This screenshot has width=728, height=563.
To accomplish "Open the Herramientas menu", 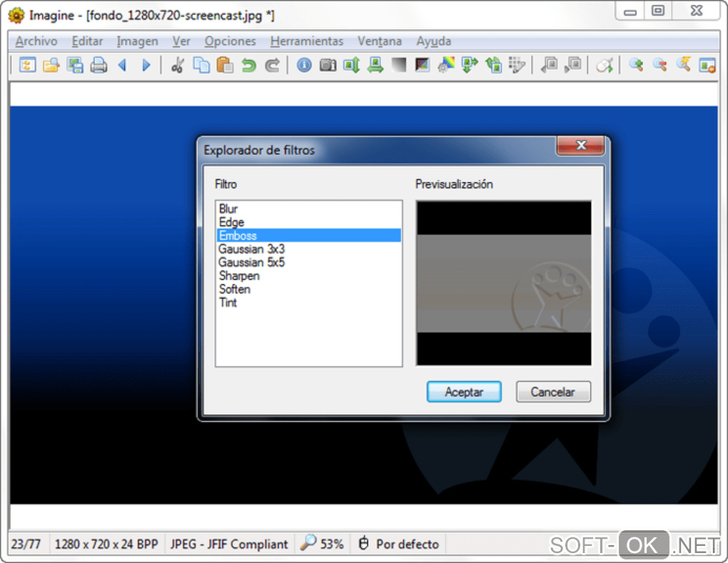I will (307, 41).
